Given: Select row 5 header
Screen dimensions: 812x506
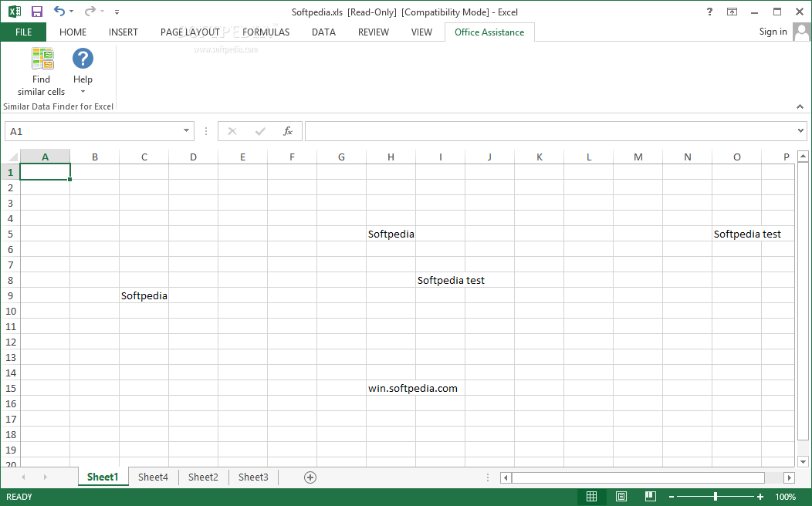Looking at the screenshot, I should pos(10,234).
